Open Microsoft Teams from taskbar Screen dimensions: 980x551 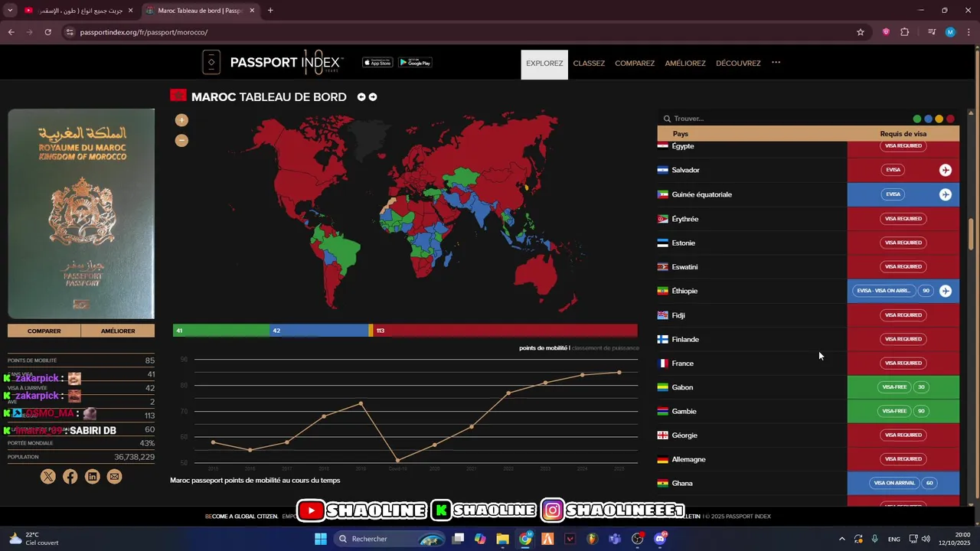tap(615, 539)
